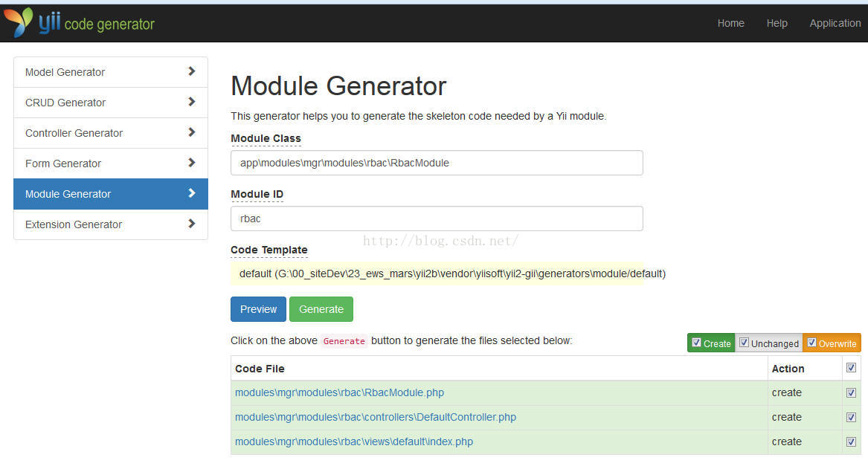Select Module Generator in sidebar
Viewport: 868px width, 466px height.
[111, 194]
